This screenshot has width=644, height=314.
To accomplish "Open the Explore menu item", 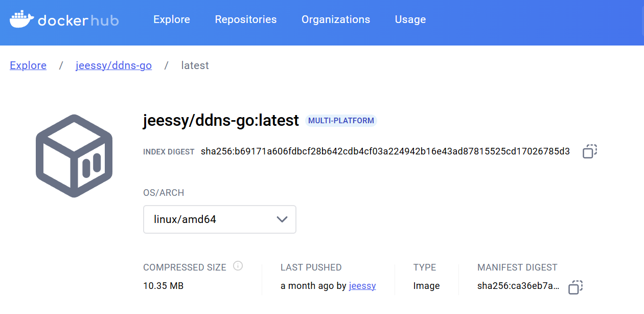I will [172, 19].
